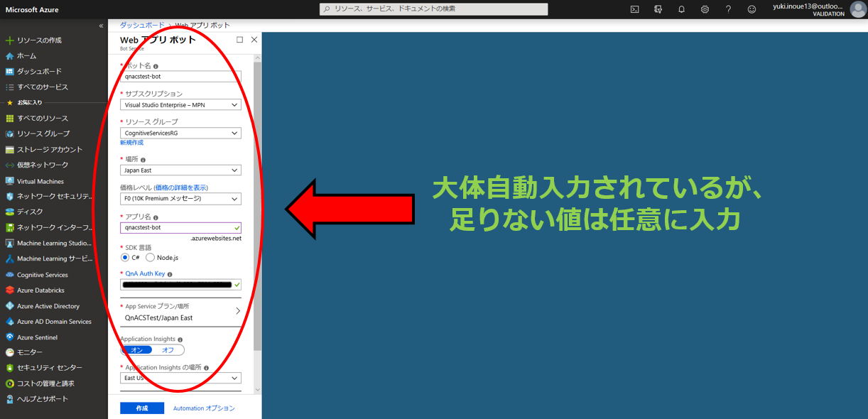The image size is (868, 419).
Task: Open ネットワーク セキュリティ item in the sidebar
Action: pyautogui.click(x=54, y=197)
